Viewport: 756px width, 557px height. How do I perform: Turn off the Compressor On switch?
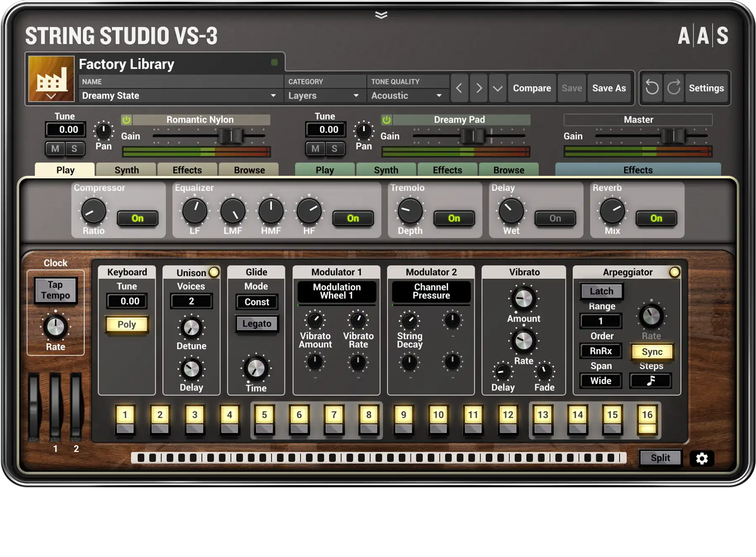[x=137, y=218]
